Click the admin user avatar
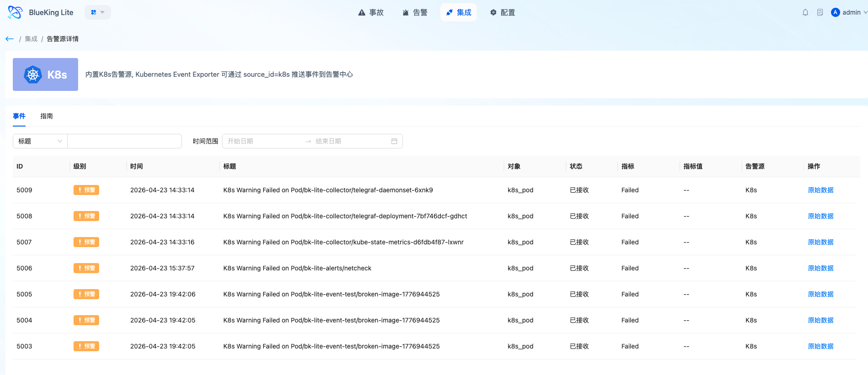Image resolution: width=868 pixels, height=375 pixels. pos(836,12)
